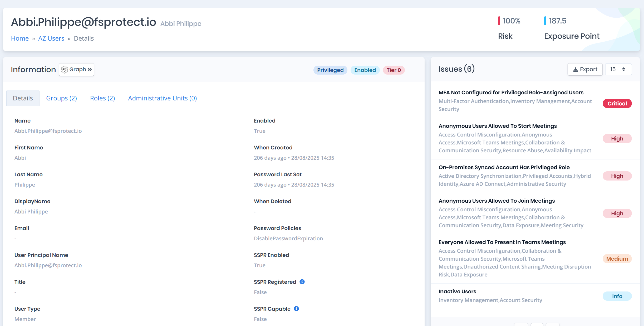The height and width of the screenshot is (326, 644).
Task: Click the info icon beside SSPR Capable
Action: click(296, 309)
